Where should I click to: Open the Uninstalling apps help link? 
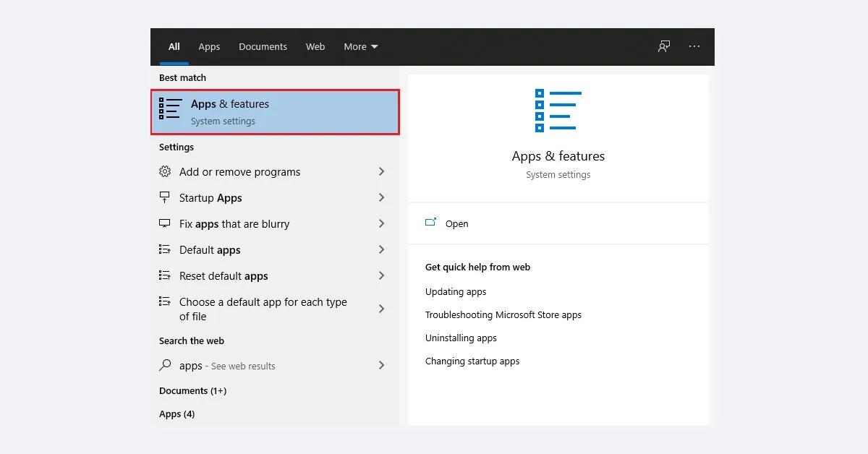click(461, 338)
